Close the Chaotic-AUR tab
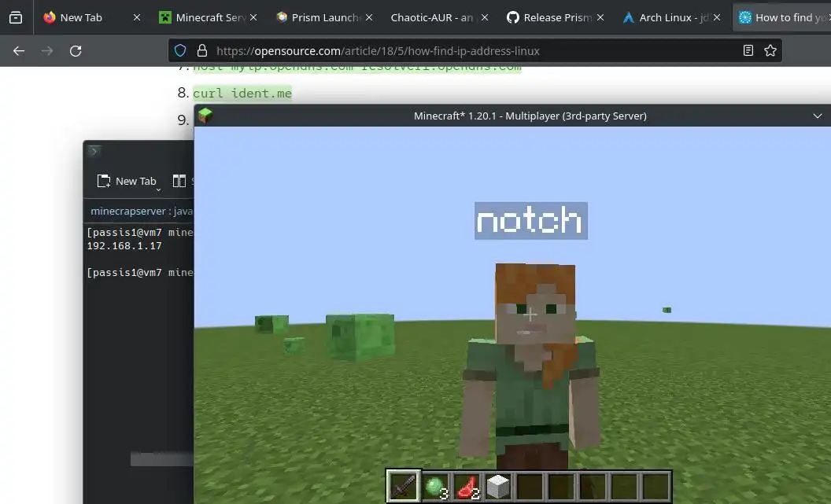 coord(485,17)
